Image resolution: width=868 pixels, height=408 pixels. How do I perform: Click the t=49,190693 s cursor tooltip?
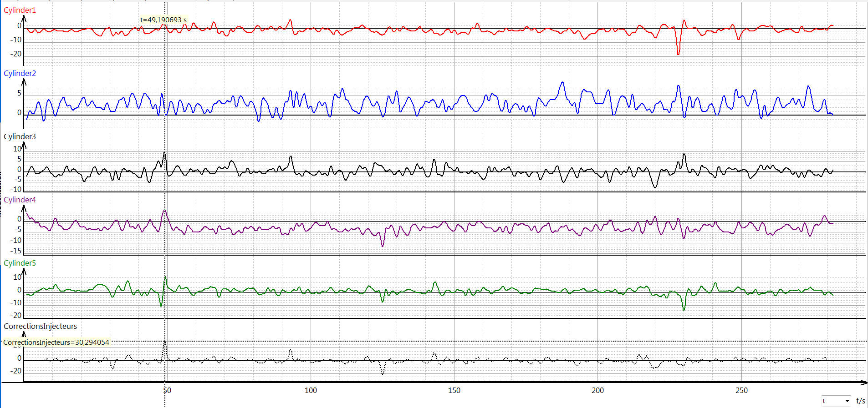pyautogui.click(x=163, y=20)
